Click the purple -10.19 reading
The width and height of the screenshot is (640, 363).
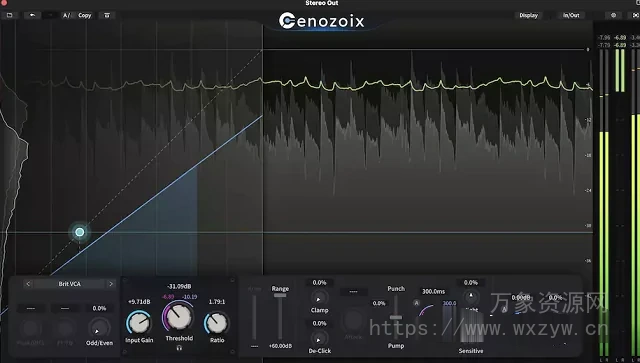pos(189,297)
